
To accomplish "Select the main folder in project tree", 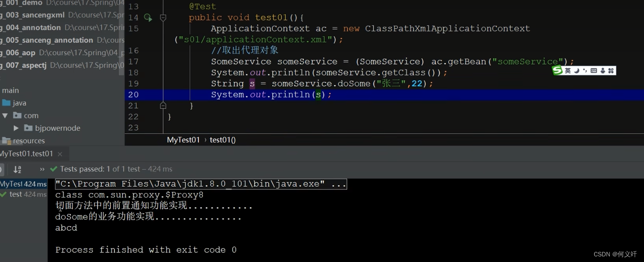I will tap(10, 90).
